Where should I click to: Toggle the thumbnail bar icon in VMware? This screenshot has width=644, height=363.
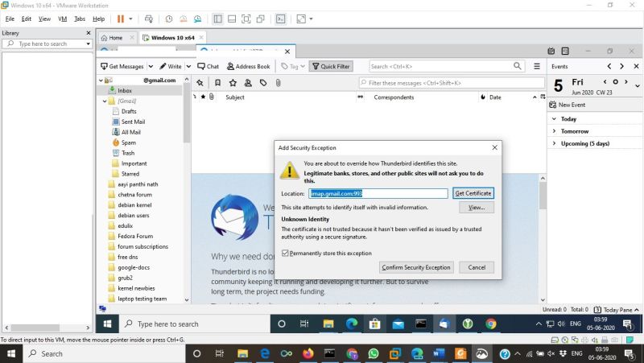[x=232, y=19]
